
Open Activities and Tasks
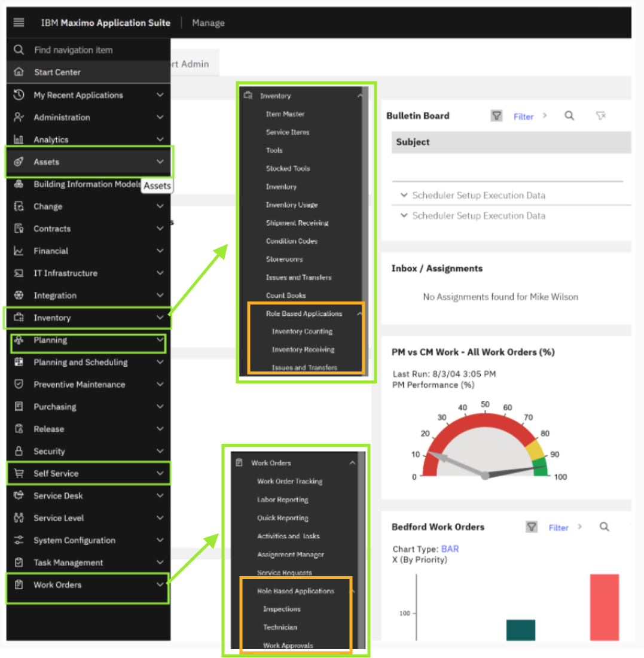tap(289, 536)
